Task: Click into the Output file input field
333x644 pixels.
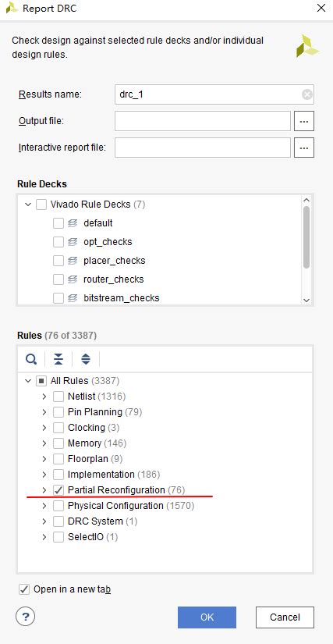Action: click(203, 122)
